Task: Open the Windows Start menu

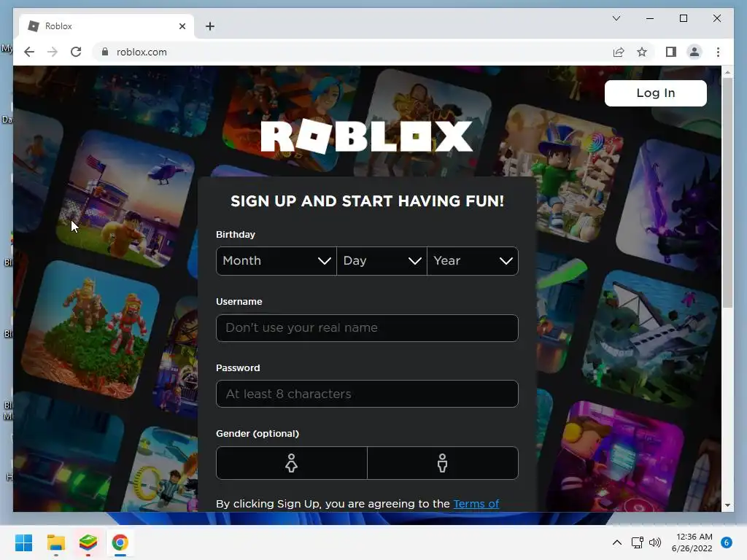Action: [24, 542]
